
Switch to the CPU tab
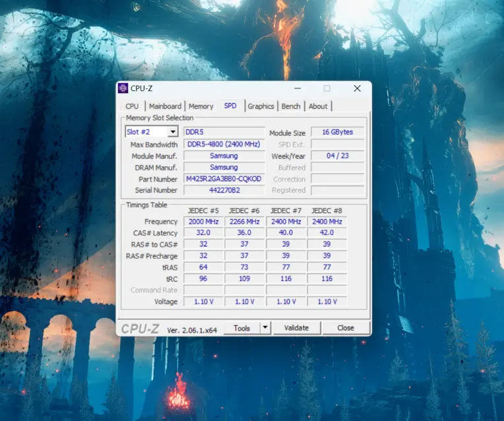[x=132, y=106]
